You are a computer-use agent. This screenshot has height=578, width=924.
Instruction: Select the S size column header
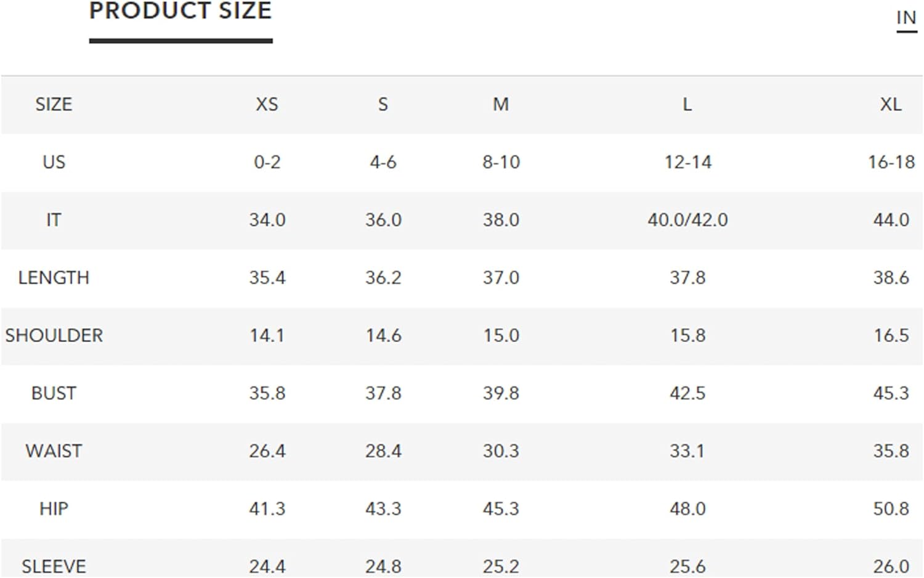[x=383, y=104]
